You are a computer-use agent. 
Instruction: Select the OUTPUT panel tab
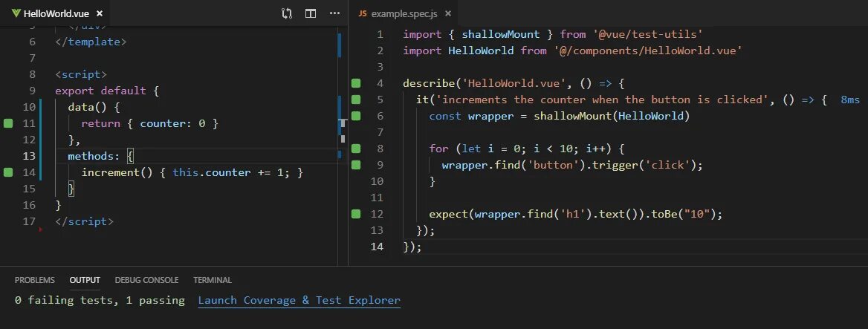85,280
